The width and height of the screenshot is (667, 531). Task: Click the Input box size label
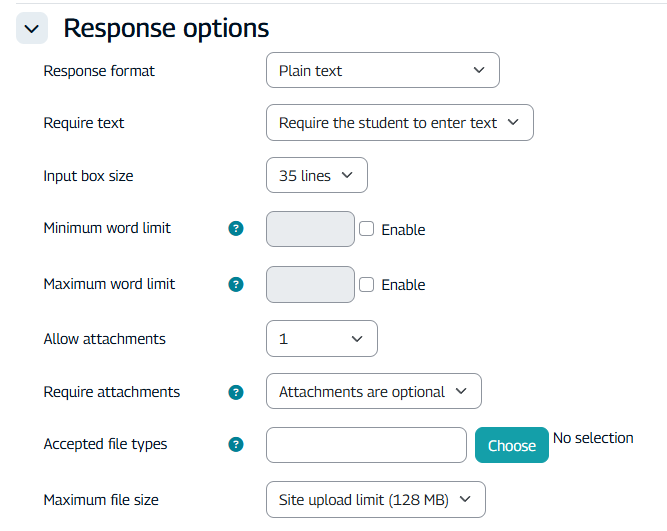[88, 176]
